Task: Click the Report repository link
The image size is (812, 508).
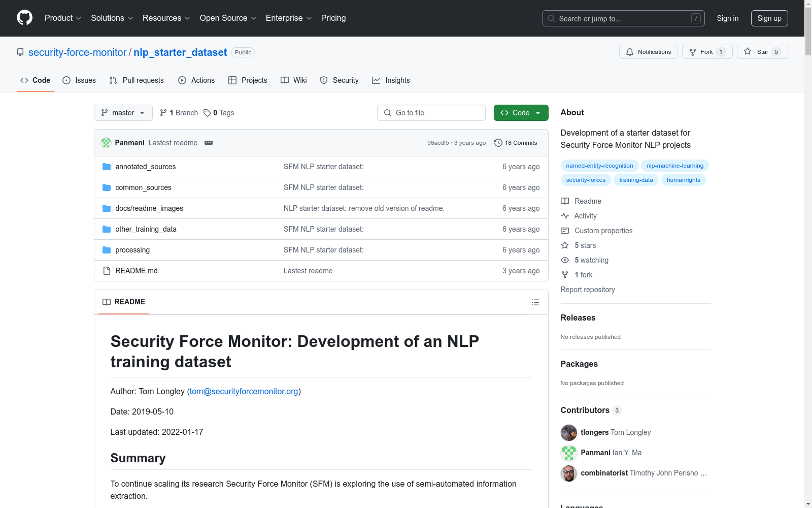Action: click(x=588, y=290)
